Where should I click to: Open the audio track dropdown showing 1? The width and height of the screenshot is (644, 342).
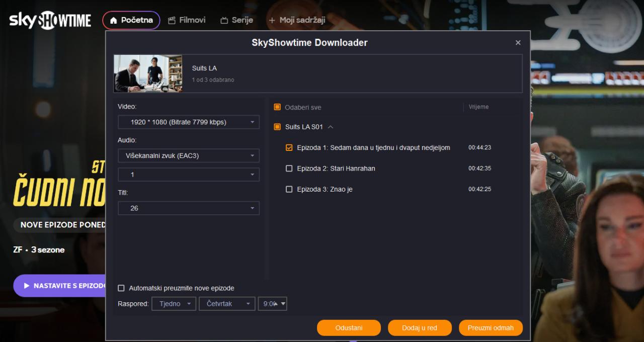coord(189,175)
